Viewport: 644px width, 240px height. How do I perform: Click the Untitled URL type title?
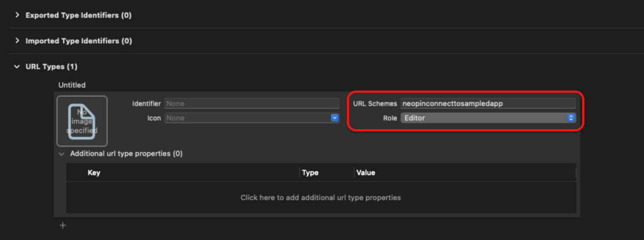point(72,85)
